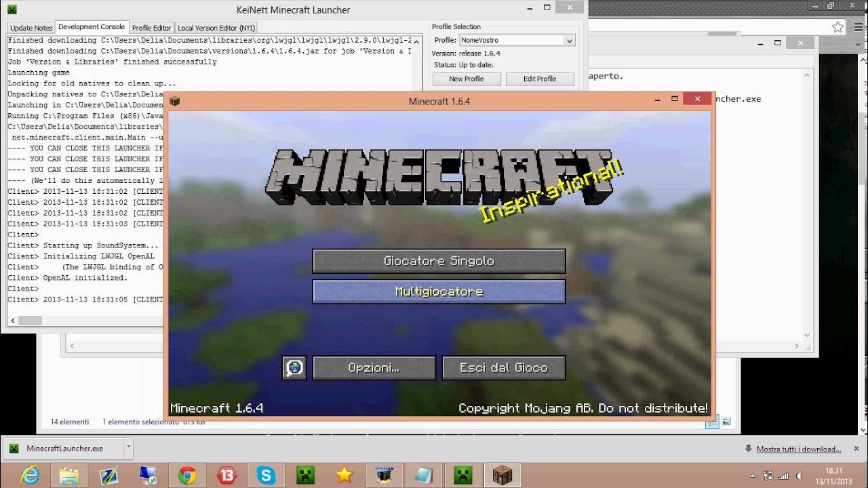Screen dimensions: 868x488
Task: Click the Minecraft 1.6.4 window title icon
Action: (x=175, y=101)
